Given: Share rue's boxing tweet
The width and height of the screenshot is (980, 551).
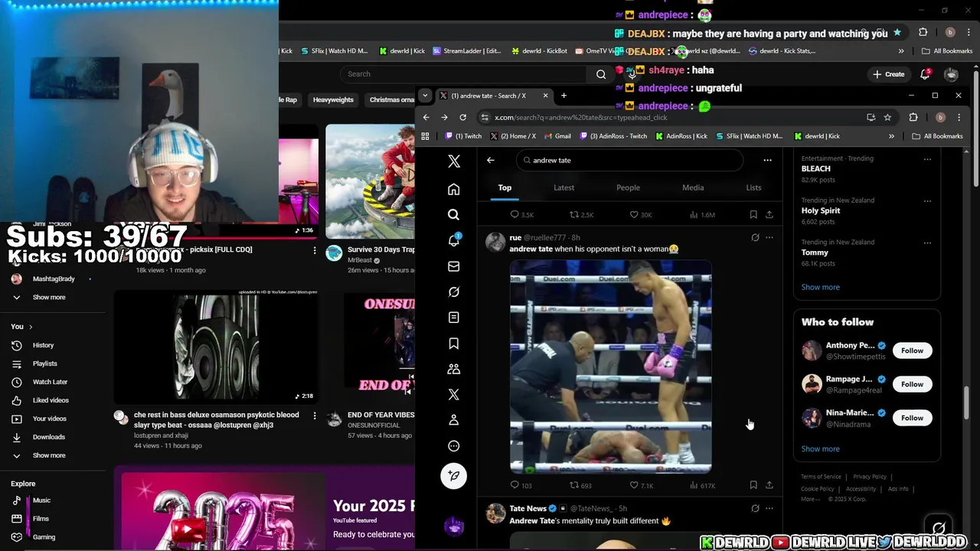Looking at the screenshot, I should [x=769, y=485].
